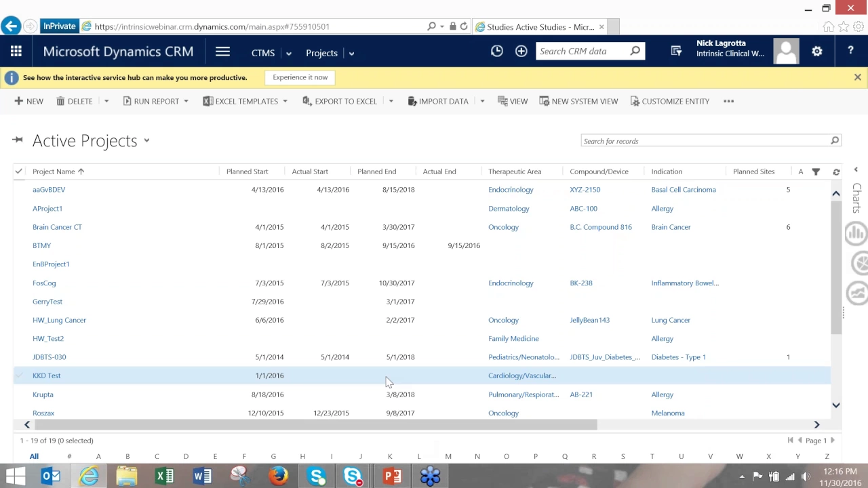Toggle the select-all rows checkbox

pyautogui.click(x=19, y=171)
